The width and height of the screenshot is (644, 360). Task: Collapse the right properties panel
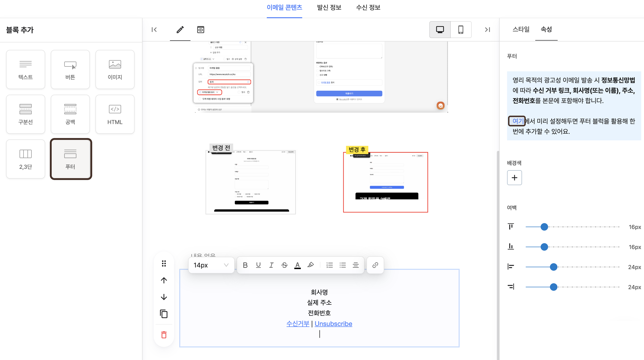[x=487, y=30]
